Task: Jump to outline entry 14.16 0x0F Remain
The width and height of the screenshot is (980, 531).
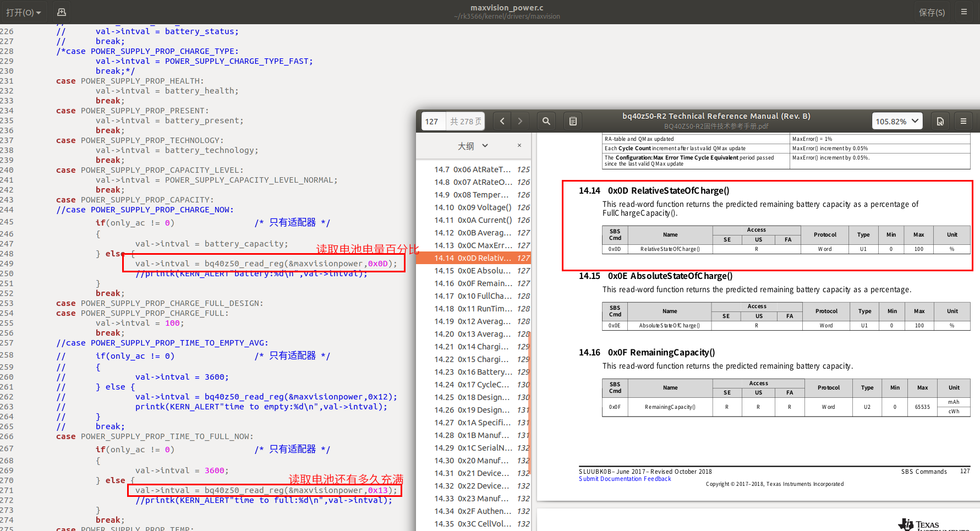Action: (x=473, y=283)
